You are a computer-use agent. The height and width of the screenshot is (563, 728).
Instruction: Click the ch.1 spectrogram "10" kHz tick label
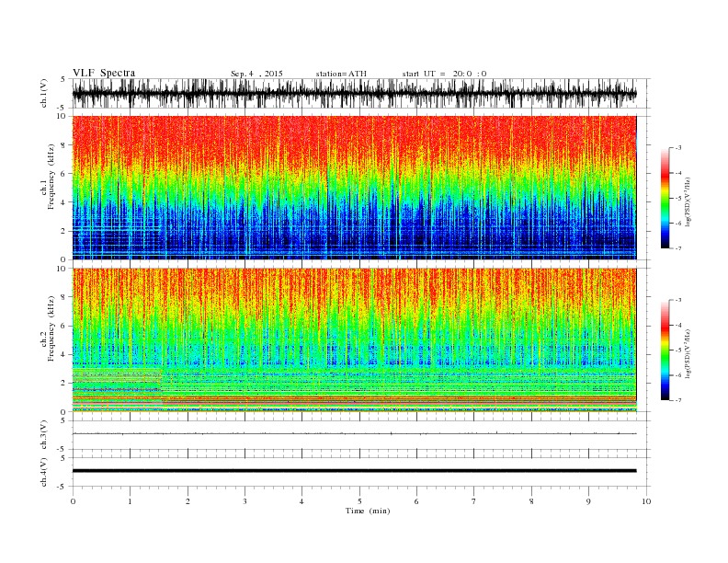[x=62, y=116]
